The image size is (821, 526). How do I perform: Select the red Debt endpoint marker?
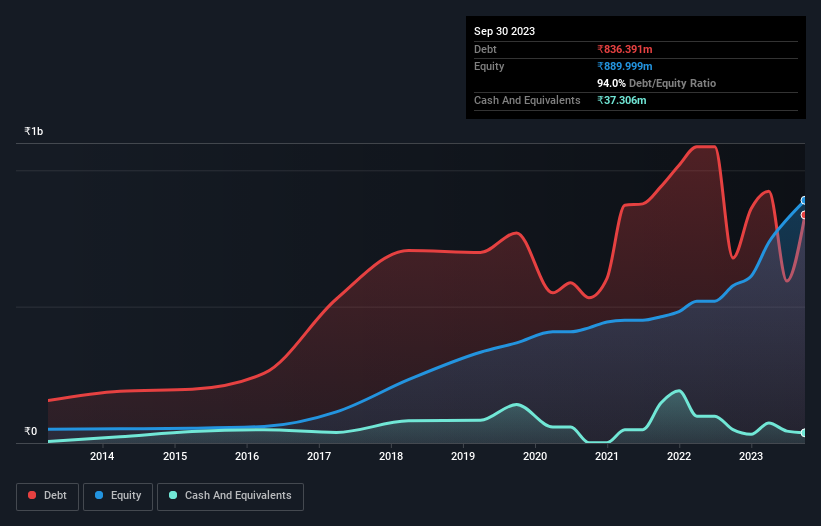[804, 215]
